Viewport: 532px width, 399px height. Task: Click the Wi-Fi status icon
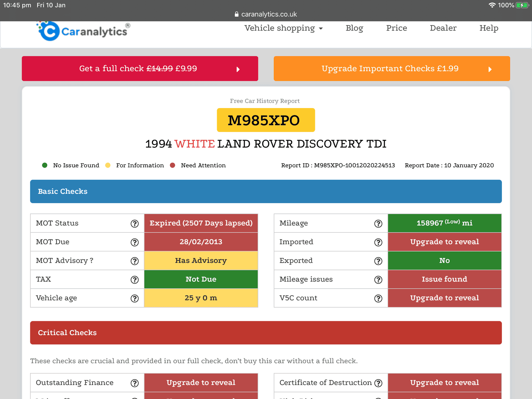[492, 5]
